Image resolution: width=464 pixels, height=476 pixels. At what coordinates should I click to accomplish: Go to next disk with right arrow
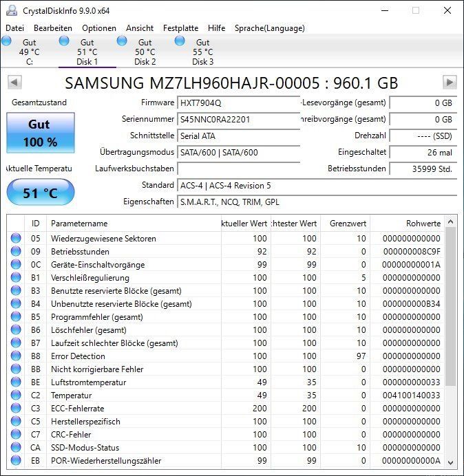(x=450, y=83)
